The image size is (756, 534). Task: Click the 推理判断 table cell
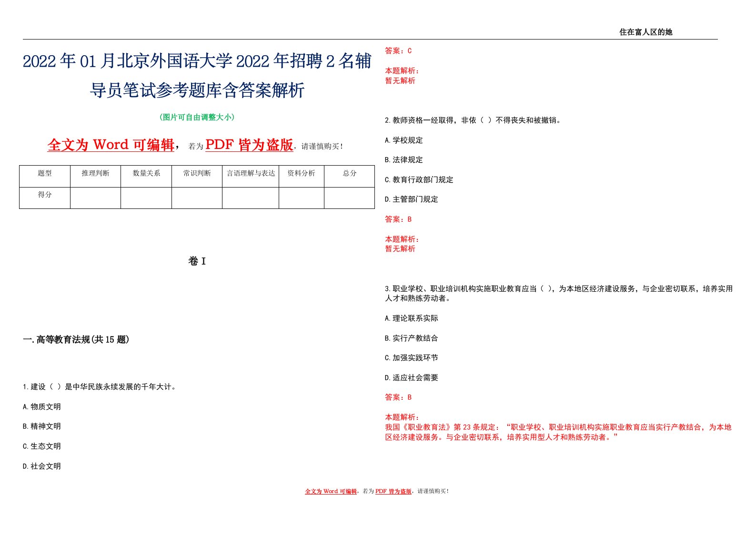coord(95,176)
